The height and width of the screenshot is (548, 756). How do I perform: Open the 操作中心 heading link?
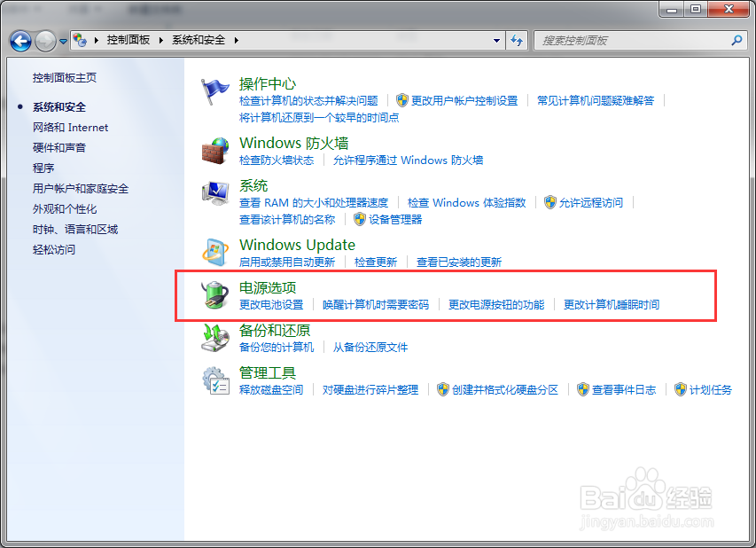coord(268,84)
